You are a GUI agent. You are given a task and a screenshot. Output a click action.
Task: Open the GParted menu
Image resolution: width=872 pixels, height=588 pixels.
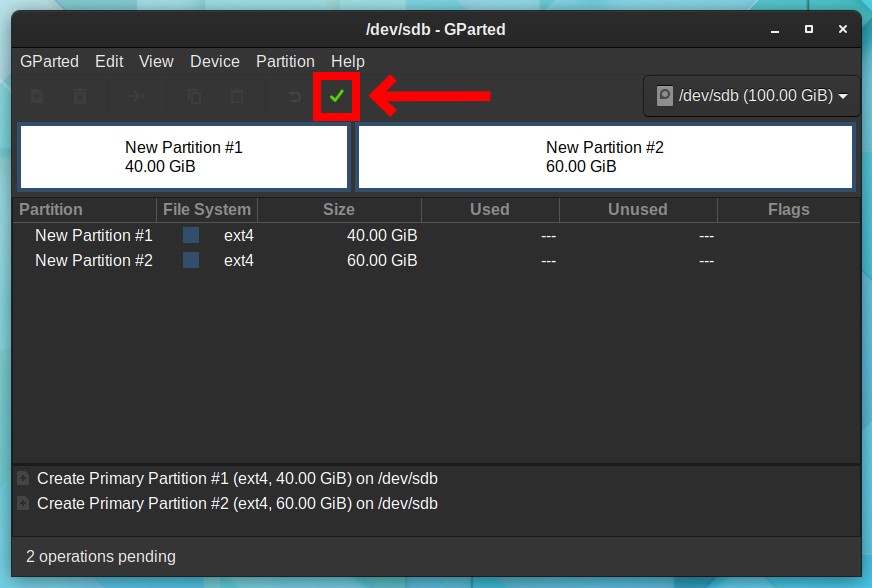click(x=49, y=61)
